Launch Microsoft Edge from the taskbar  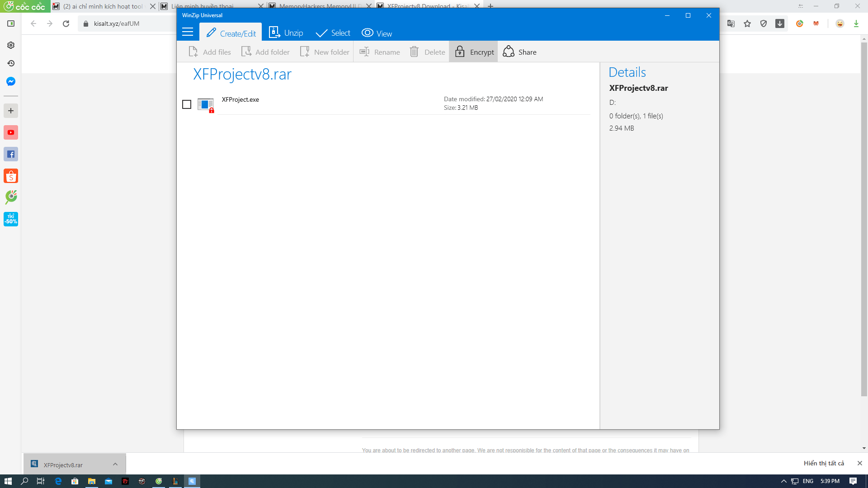[58, 481]
